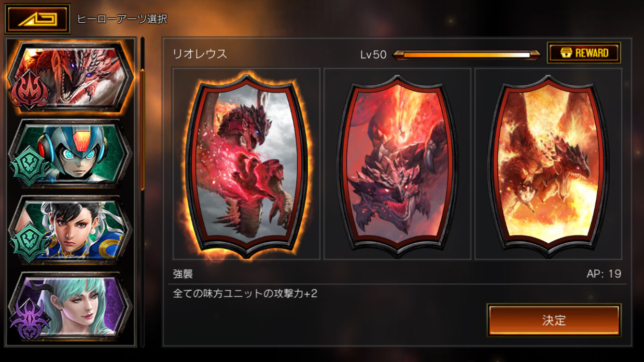644x362 pixels.
Task: Click the red flame emblem on Rathalos
Action: (29, 90)
